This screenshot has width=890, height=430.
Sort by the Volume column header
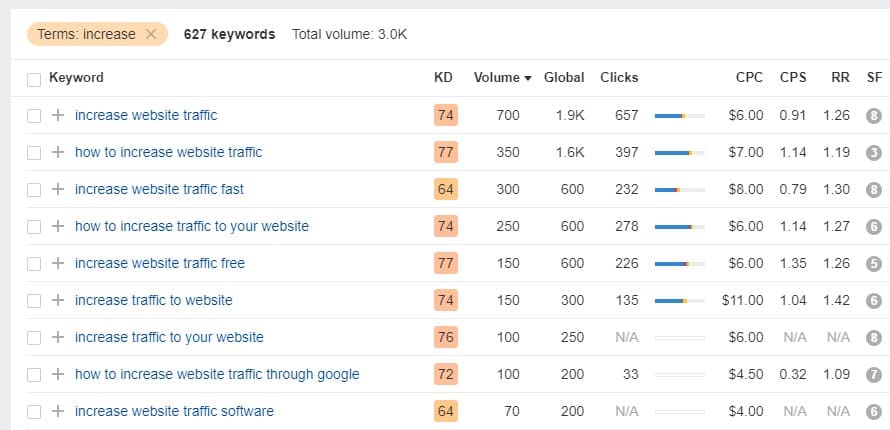tap(502, 78)
